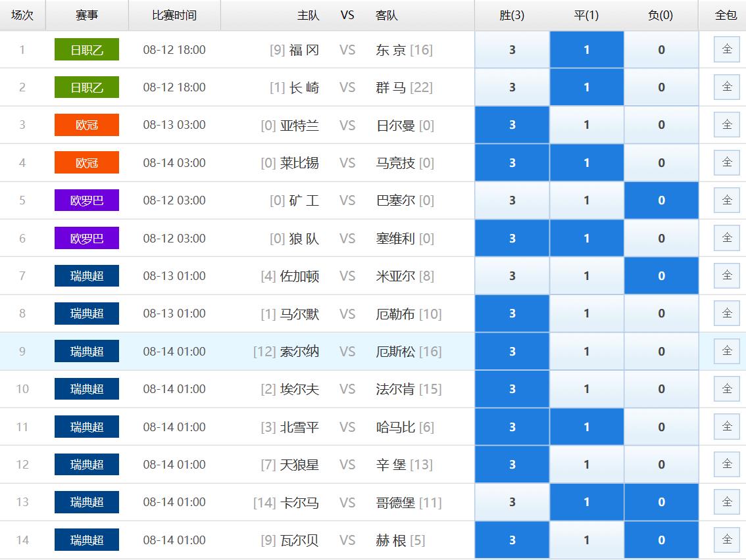Deselect win (3) for 亚特兰 vs 日尔曼
746x560 pixels.
(512, 124)
